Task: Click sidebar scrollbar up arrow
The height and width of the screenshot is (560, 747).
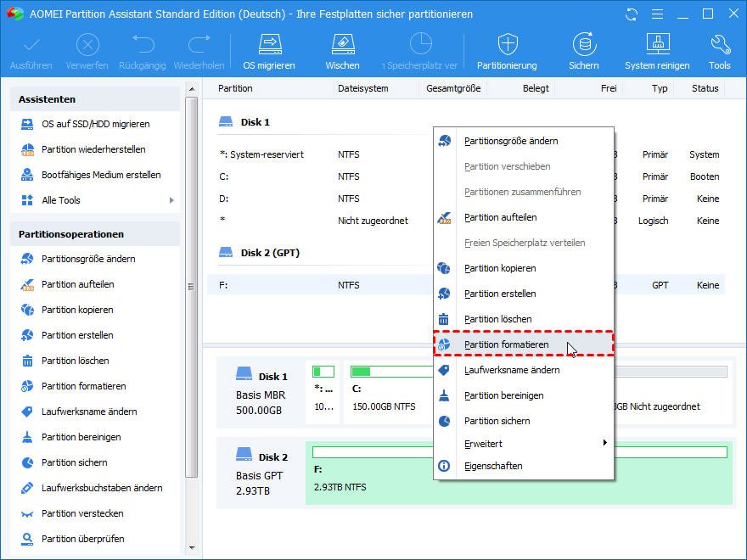Action: (x=192, y=89)
